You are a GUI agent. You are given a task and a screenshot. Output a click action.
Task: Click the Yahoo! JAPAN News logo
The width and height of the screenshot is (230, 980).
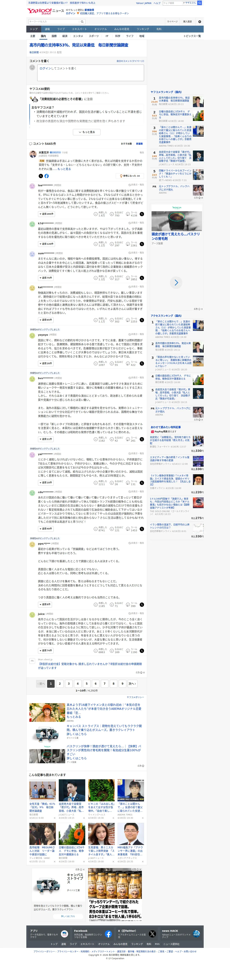pos(45,11)
